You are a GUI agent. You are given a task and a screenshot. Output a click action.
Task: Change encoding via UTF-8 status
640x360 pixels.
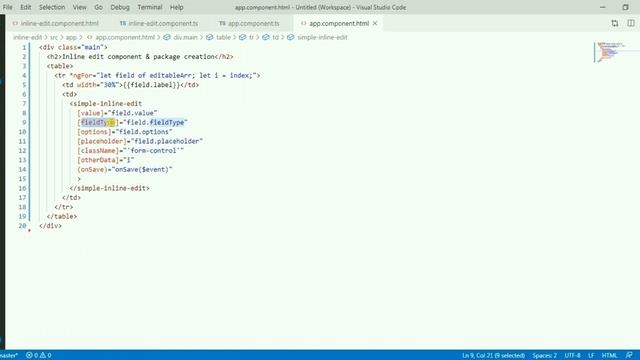pos(572,355)
